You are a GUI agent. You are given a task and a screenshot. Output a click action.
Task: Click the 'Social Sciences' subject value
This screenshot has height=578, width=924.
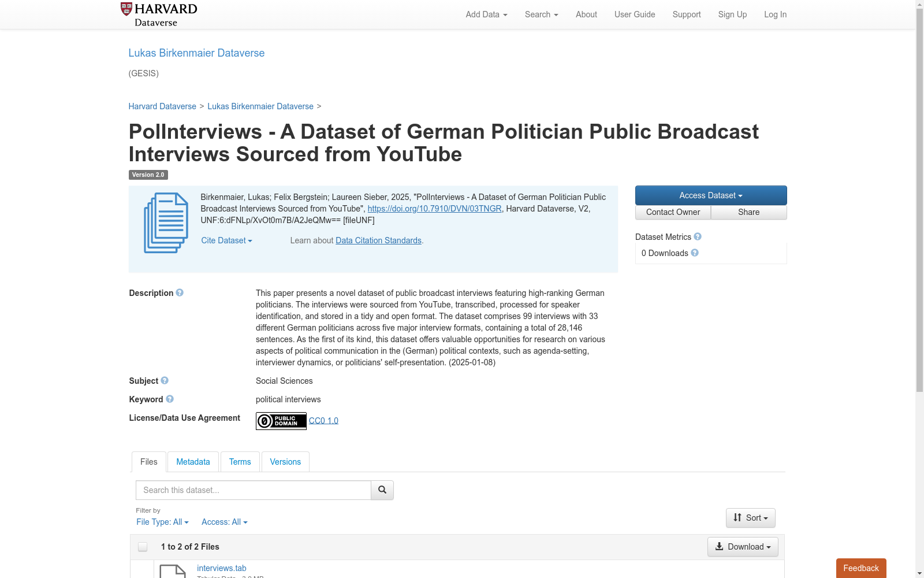click(284, 381)
